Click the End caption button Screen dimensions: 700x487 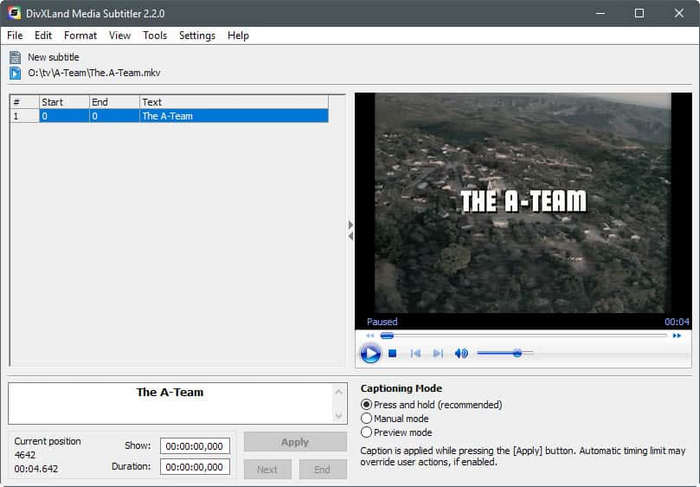(323, 469)
